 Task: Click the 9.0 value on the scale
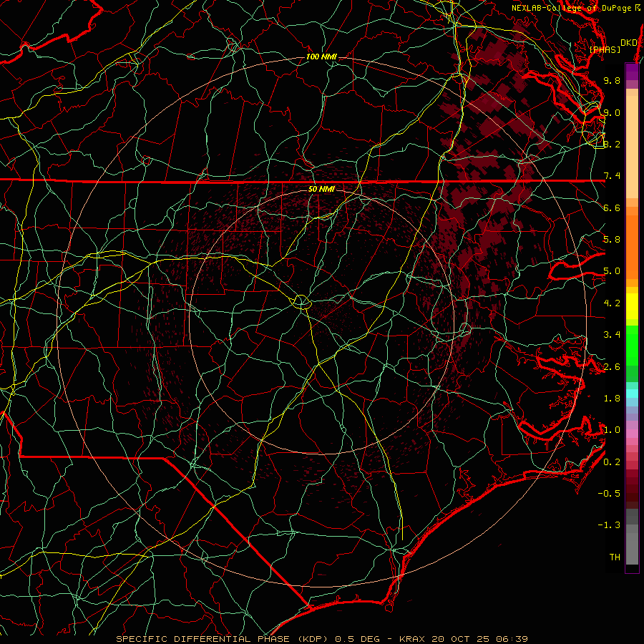coord(612,112)
